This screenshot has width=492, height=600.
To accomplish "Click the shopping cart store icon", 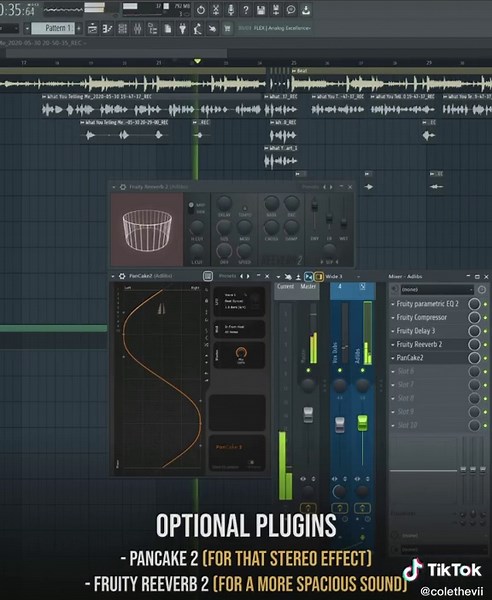I will 227,29.
